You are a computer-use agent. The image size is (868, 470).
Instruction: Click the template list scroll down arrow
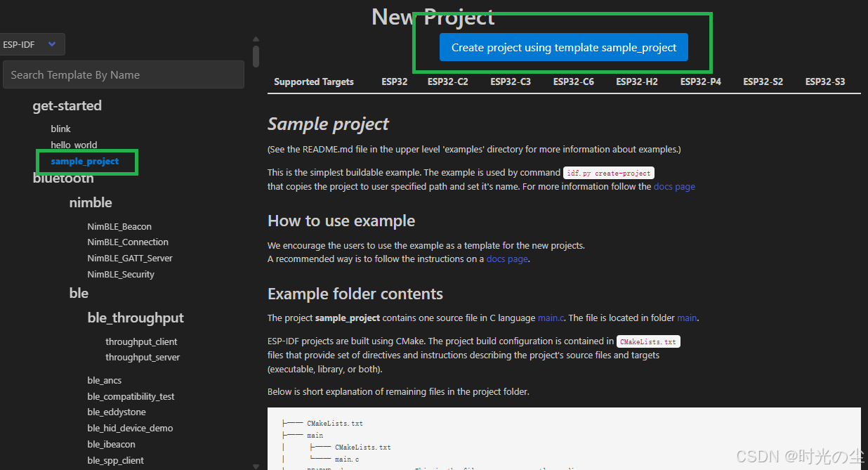point(256,465)
